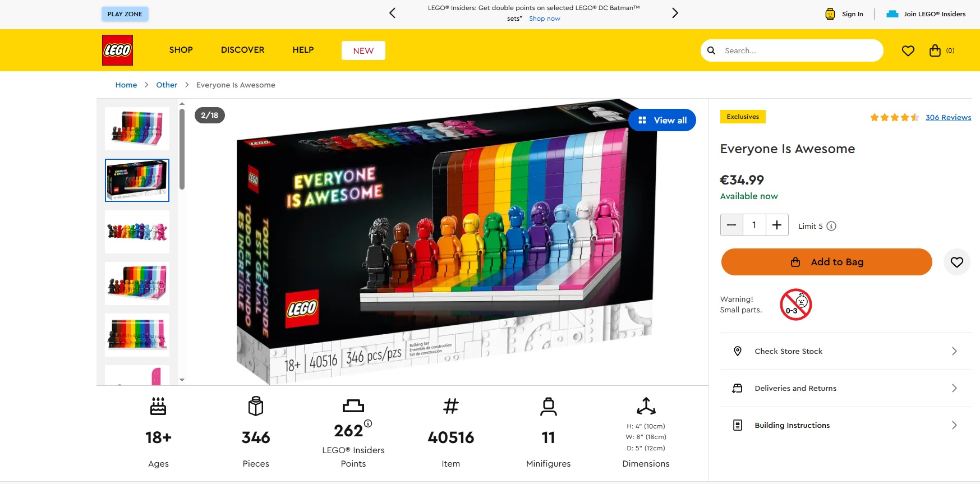Expand Building Instructions row
The image size is (980, 484).
pyautogui.click(x=845, y=425)
